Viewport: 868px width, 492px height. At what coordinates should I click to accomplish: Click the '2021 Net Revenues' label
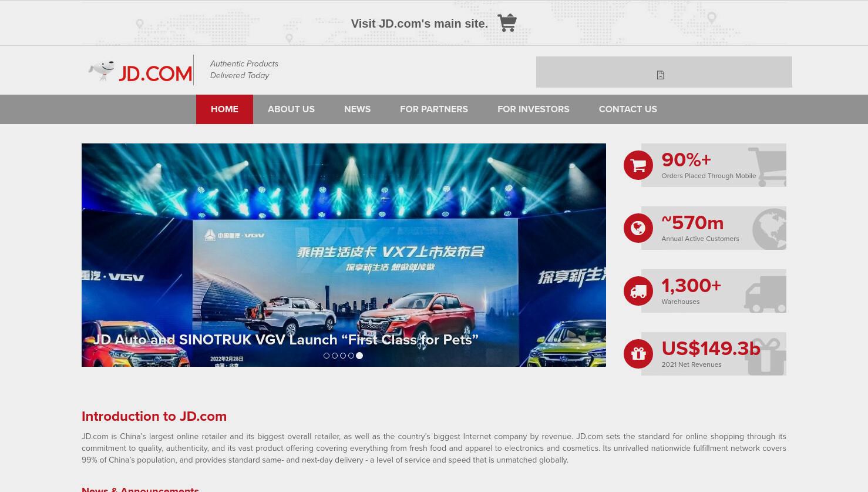click(691, 364)
